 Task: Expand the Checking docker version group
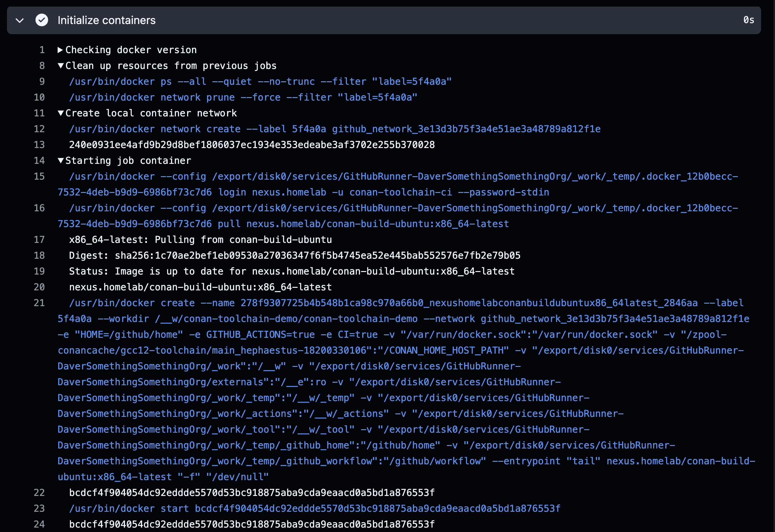coord(60,50)
